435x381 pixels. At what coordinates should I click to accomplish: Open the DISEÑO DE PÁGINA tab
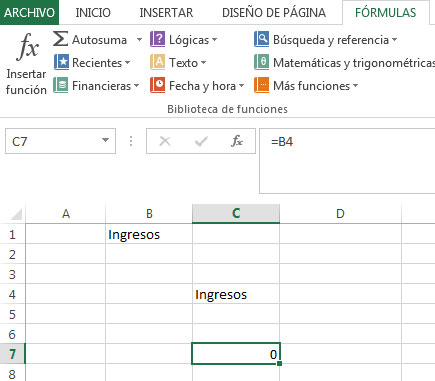coord(274,13)
